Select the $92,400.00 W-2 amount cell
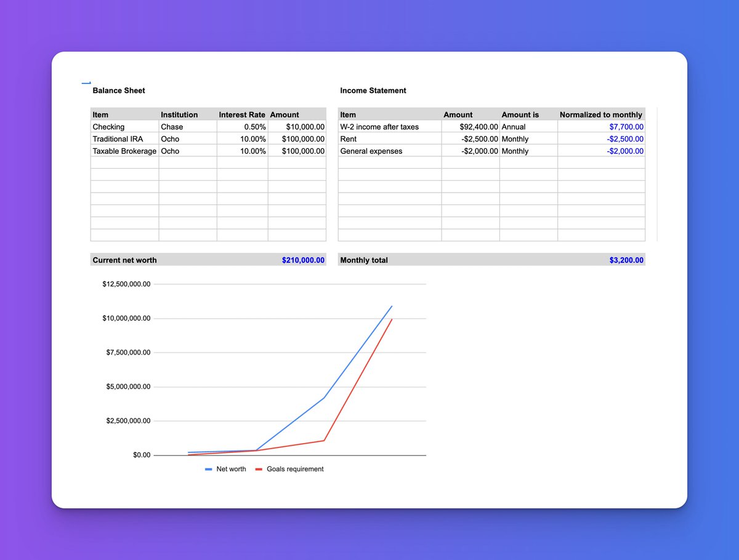 pos(470,127)
